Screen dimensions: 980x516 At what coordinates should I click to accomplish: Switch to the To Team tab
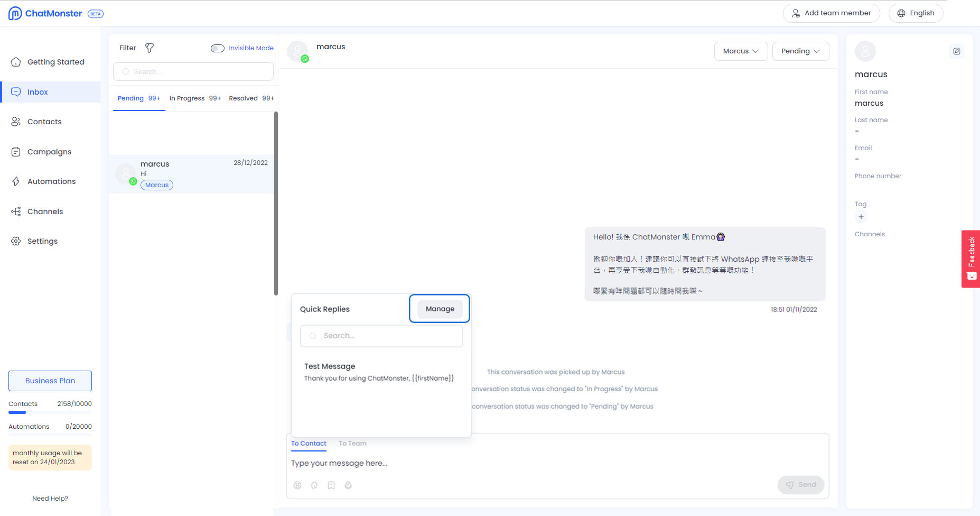point(352,444)
